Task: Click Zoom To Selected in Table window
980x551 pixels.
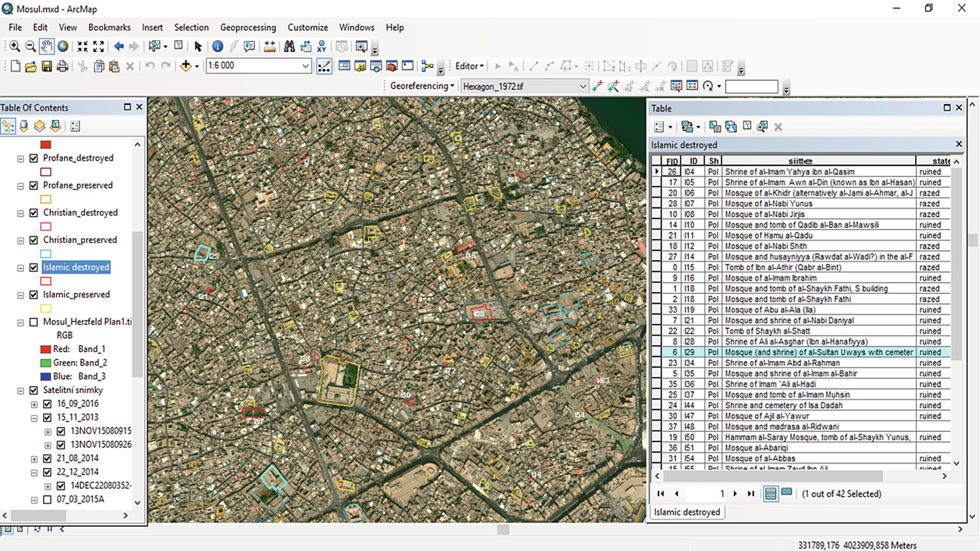Action: point(763,127)
